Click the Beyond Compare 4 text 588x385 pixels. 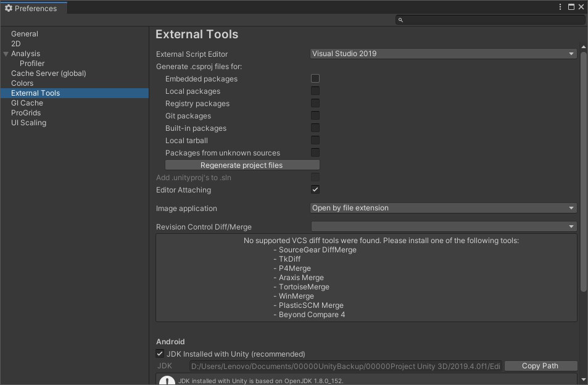point(312,315)
